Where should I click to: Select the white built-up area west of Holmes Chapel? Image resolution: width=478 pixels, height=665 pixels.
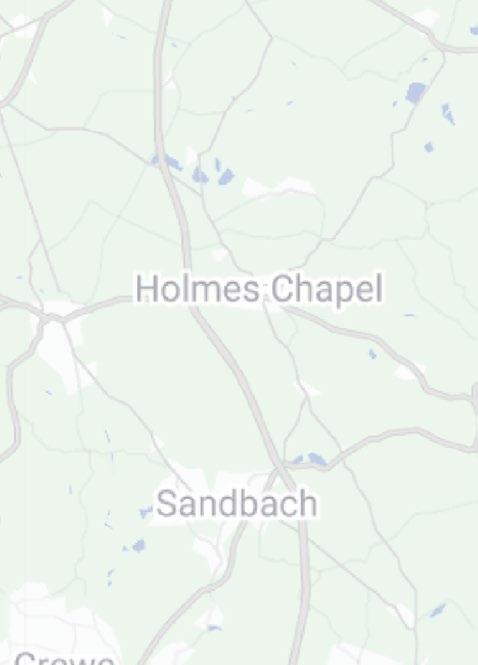click(59, 339)
